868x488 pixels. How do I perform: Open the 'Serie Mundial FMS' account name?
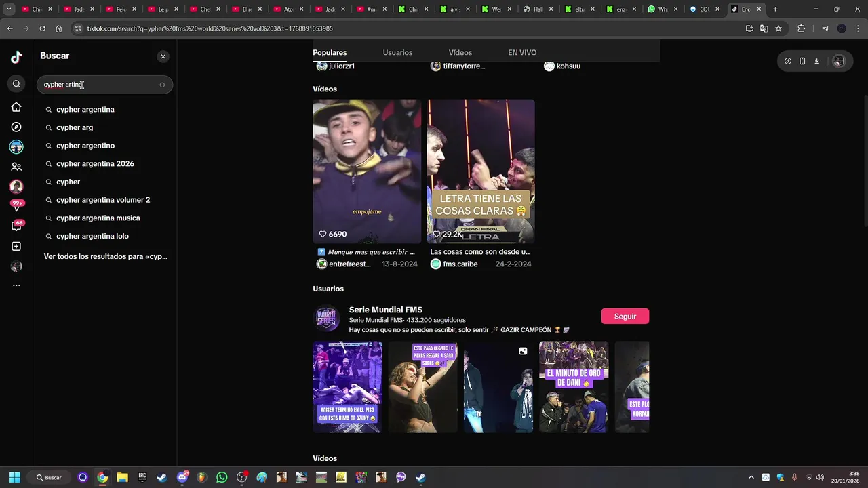386,310
